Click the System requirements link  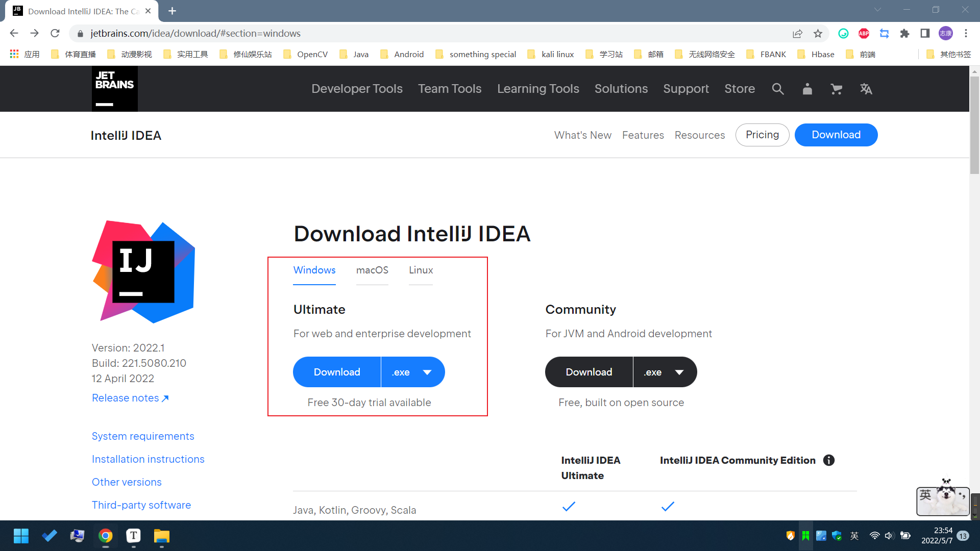pyautogui.click(x=143, y=436)
